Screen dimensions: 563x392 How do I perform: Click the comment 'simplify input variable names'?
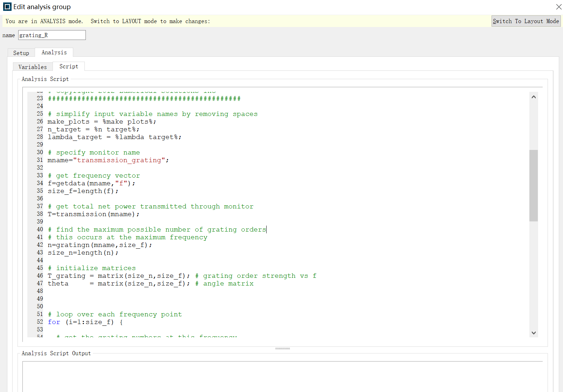click(x=153, y=114)
